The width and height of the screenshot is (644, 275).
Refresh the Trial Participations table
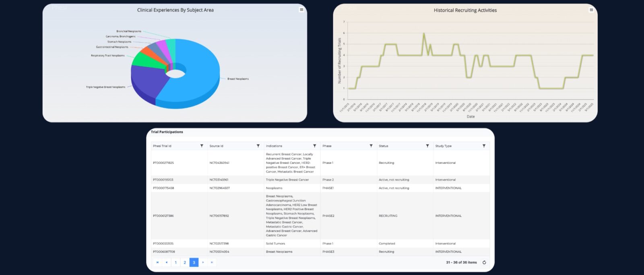[x=484, y=263]
